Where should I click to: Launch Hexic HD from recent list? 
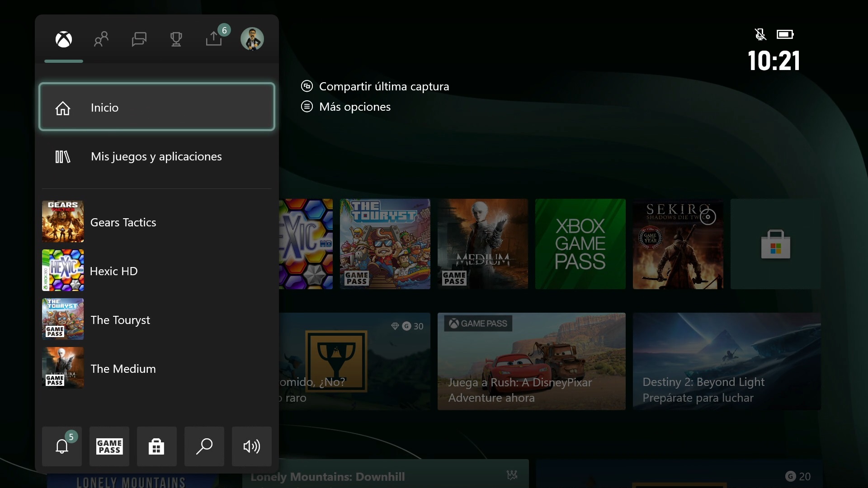[x=113, y=271]
